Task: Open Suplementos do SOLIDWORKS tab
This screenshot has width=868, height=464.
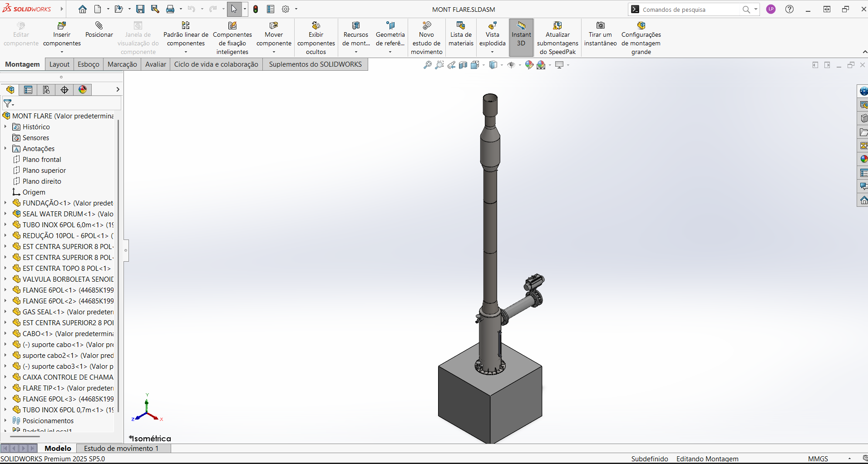Action: (x=316, y=64)
